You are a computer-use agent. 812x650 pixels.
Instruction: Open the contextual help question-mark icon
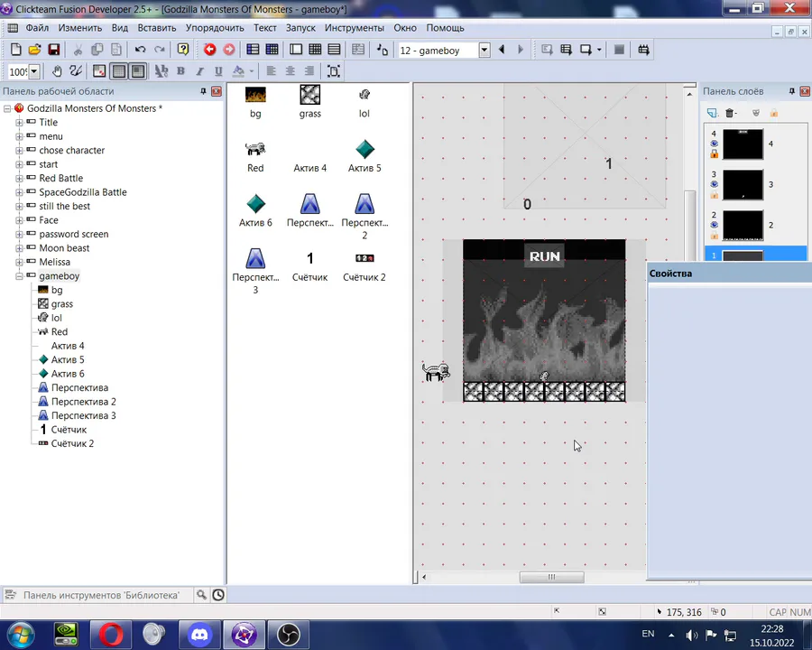pos(183,50)
